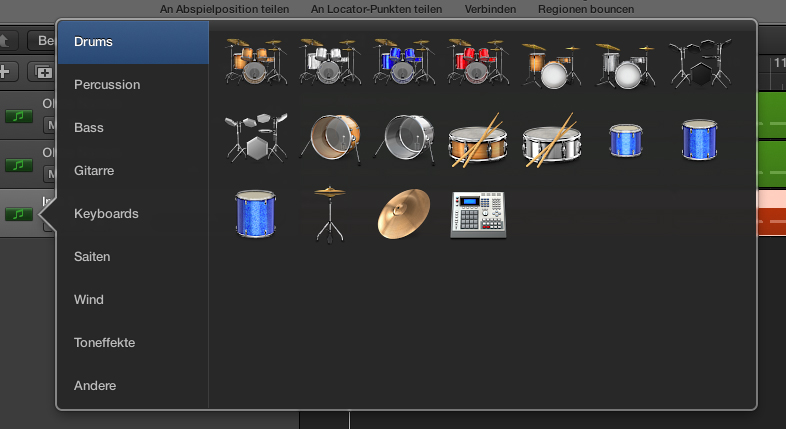
Task: Click the 'Regionen bouncen' toolbar button
Action: (585, 9)
